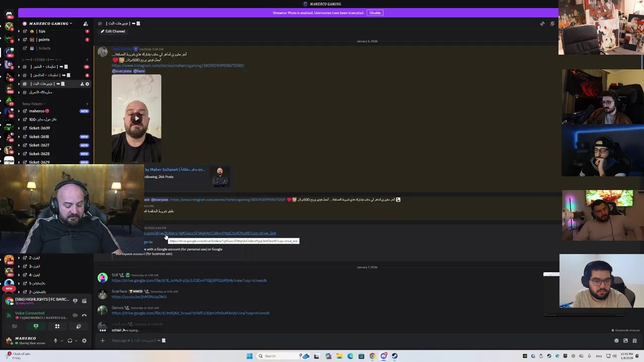Disconnect from voice channel
This screenshot has height=362, width=644.
pos(84,315)
